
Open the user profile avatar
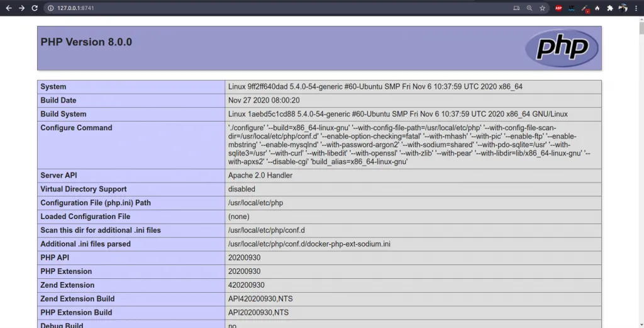[623, 8]
